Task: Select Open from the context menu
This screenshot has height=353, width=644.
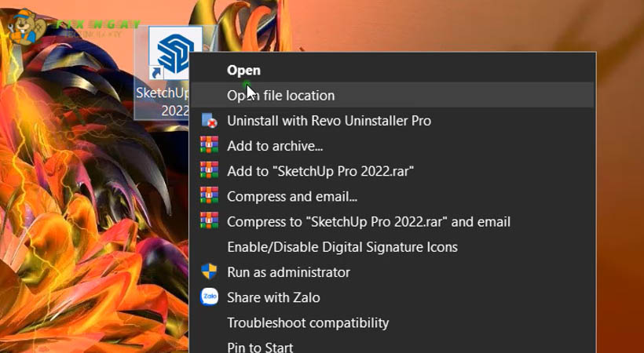Action: coord(243,70)
